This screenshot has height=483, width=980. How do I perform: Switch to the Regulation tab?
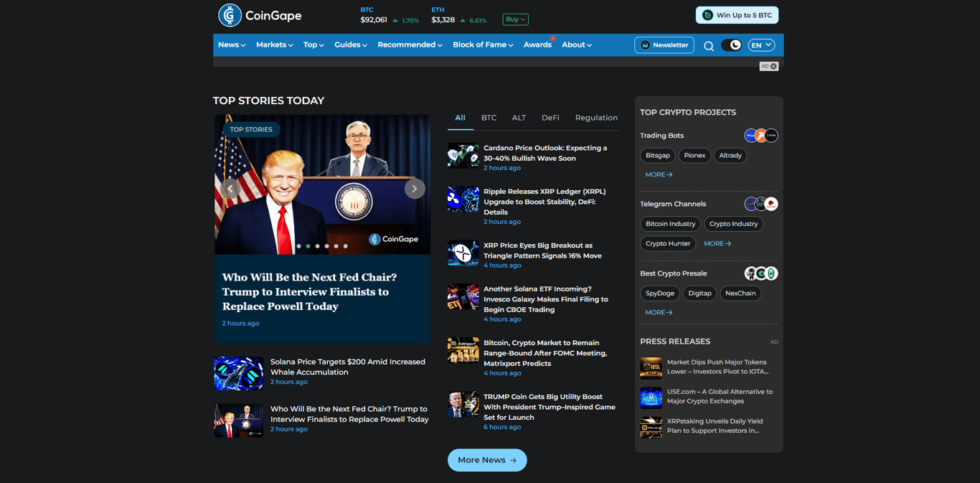[x=595, y=118]
